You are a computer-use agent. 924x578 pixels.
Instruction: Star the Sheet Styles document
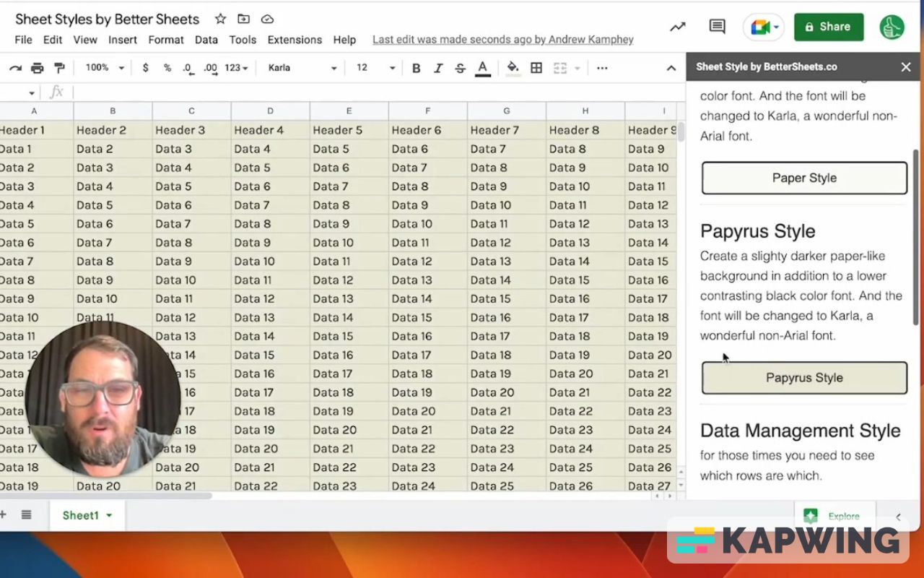(x=220, y=20)
